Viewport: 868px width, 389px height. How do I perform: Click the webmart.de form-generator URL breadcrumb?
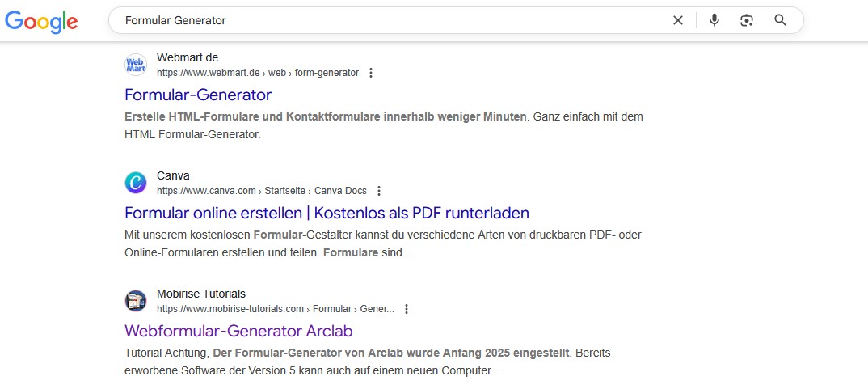257,73
